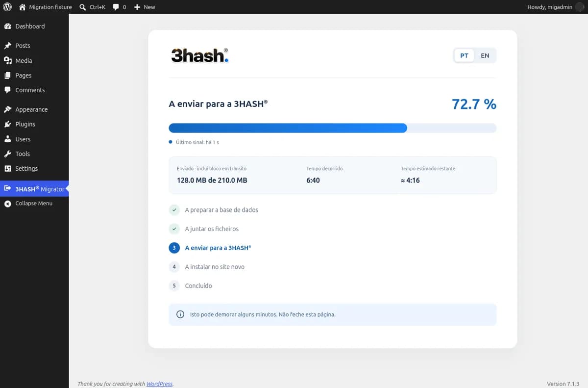Click the Collapse Menu arrow icon

pyautogui.click(x=8, y=204)
